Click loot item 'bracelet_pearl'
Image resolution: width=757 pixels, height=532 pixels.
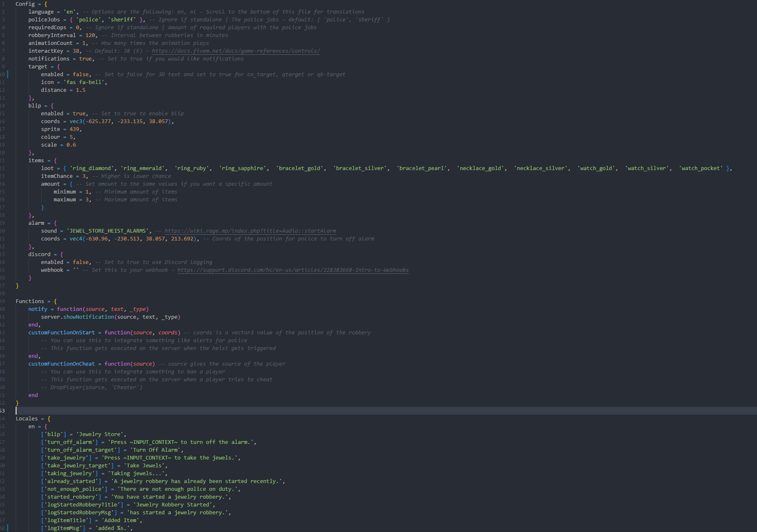pyautogui.click(x=422, y=168)
